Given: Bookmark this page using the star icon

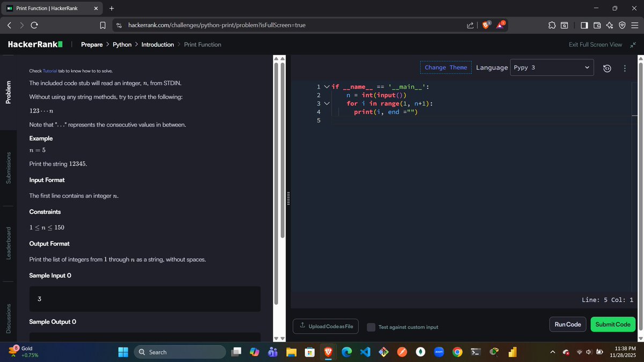Looking at the screenshot, I should pos(103,25).
